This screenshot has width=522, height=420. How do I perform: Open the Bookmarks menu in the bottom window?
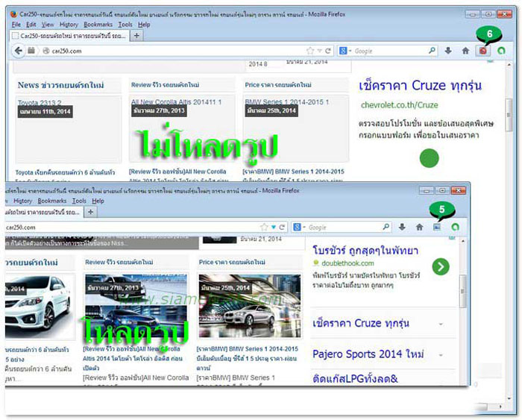52,201
